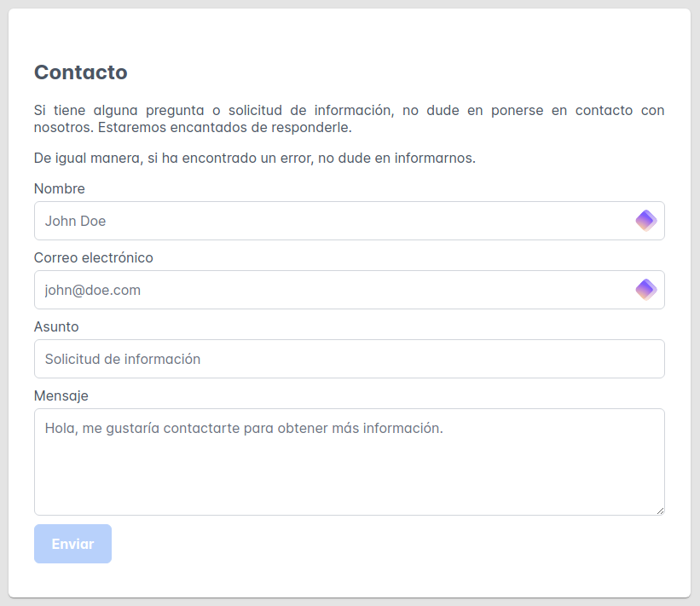Click the autofill icon in the Nombre field

point(645,221)
